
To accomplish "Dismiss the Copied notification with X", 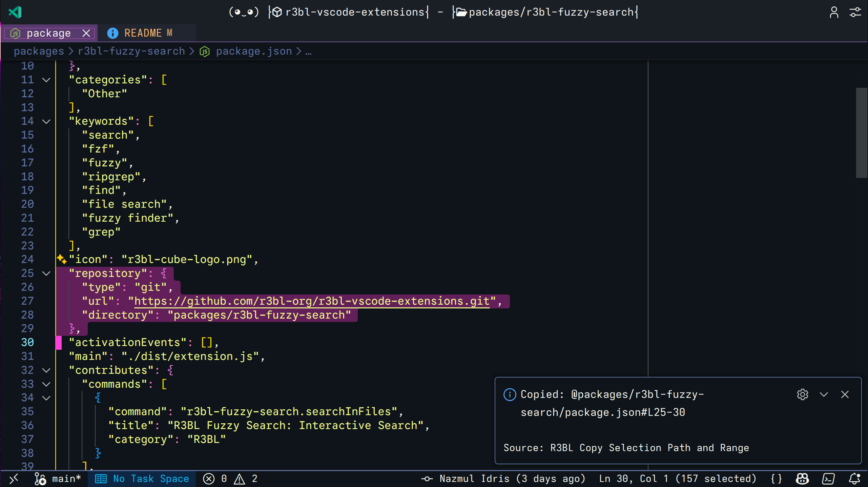I will [844, 394].
